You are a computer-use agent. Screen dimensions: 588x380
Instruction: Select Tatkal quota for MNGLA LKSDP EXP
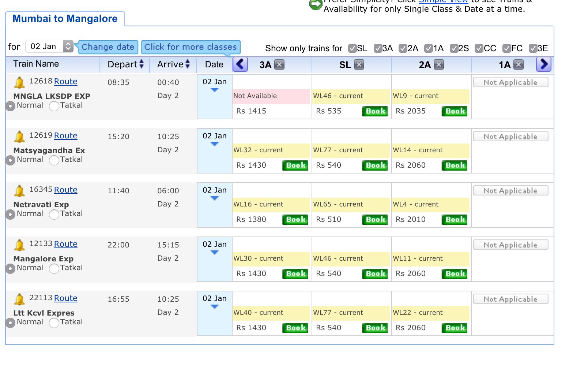[x=54, y=106]
